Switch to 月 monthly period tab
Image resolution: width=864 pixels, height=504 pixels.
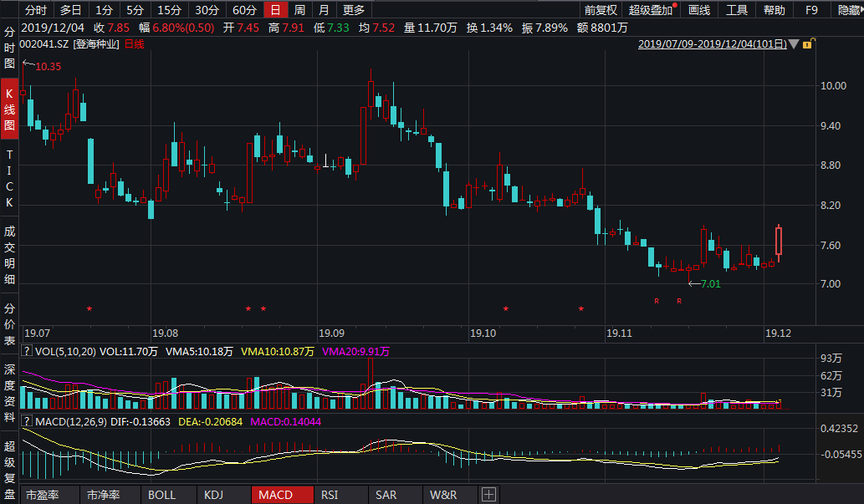tap(324, 10)
